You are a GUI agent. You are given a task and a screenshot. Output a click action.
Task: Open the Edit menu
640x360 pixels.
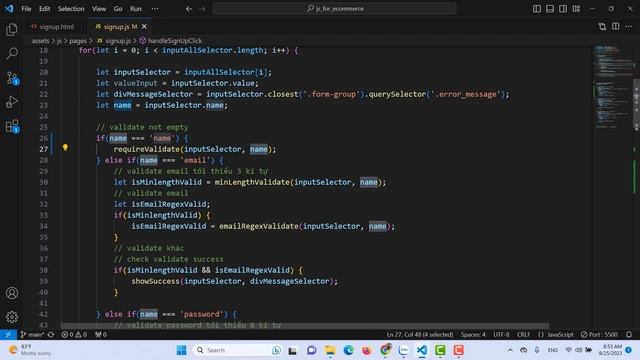(x=44, y=9)
